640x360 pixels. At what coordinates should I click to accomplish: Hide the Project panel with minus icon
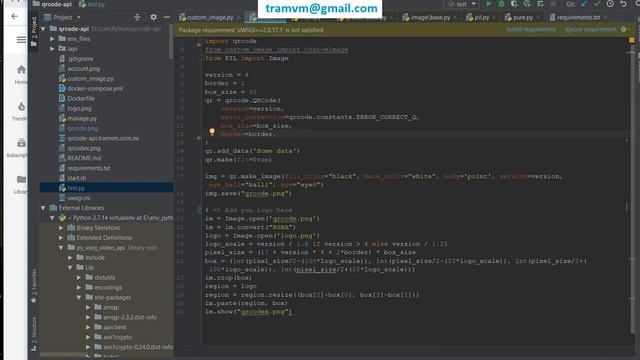point(167,17)
